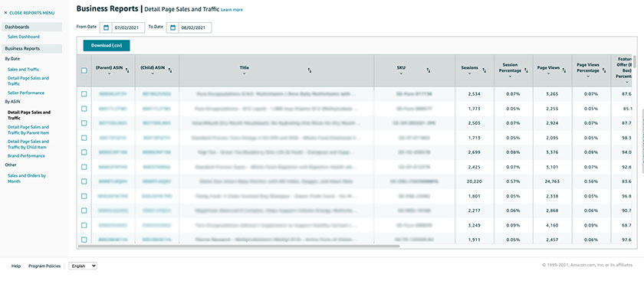Tick the checkbox on the 3,249 sessions row

point(84,225)
